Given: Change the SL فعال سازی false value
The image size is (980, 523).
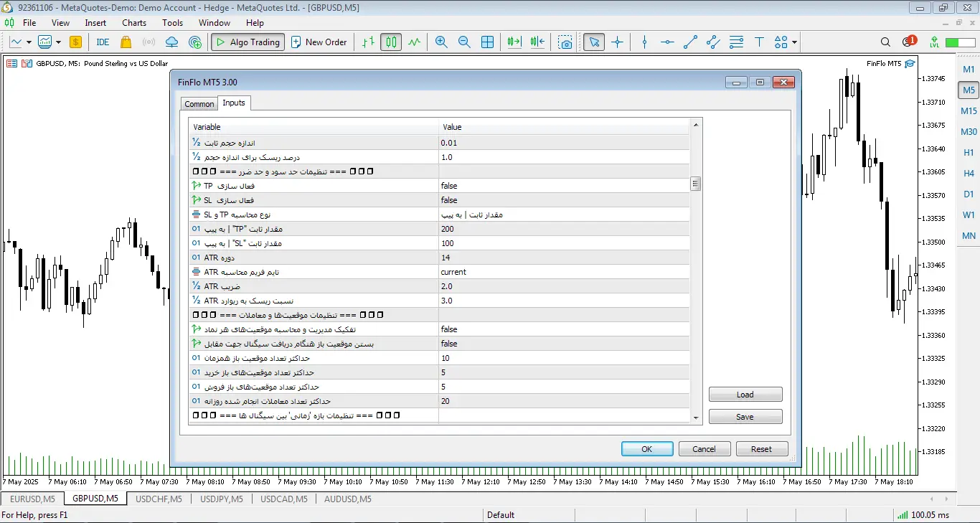Looking at the screenshot, I should pyautogui.click(x=564, y=200).
